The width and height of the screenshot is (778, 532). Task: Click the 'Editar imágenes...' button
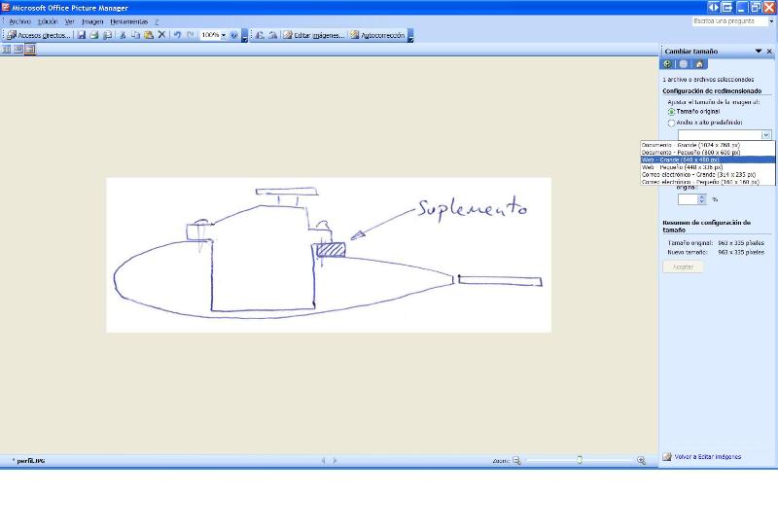(x=313, y=35)
